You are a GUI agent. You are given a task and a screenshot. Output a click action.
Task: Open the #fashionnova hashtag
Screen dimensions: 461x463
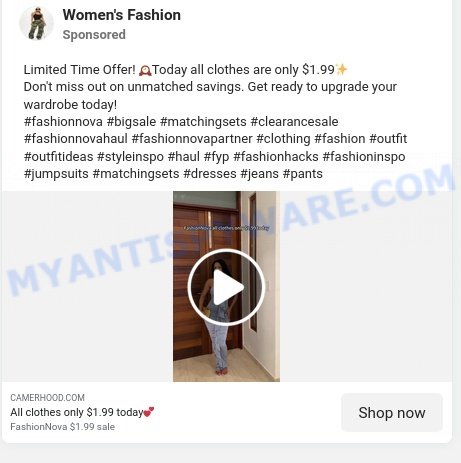click(x=63, y=122)
